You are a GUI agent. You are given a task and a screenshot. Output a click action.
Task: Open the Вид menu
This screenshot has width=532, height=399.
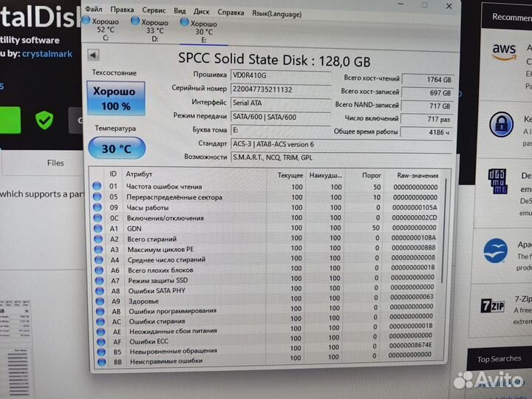[x=180, y=11]
